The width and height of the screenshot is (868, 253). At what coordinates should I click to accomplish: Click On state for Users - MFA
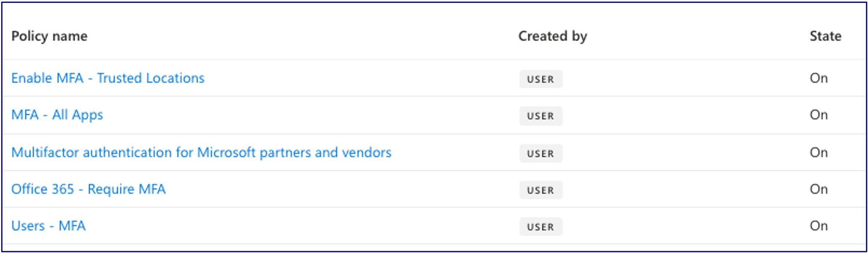point(819,226)
